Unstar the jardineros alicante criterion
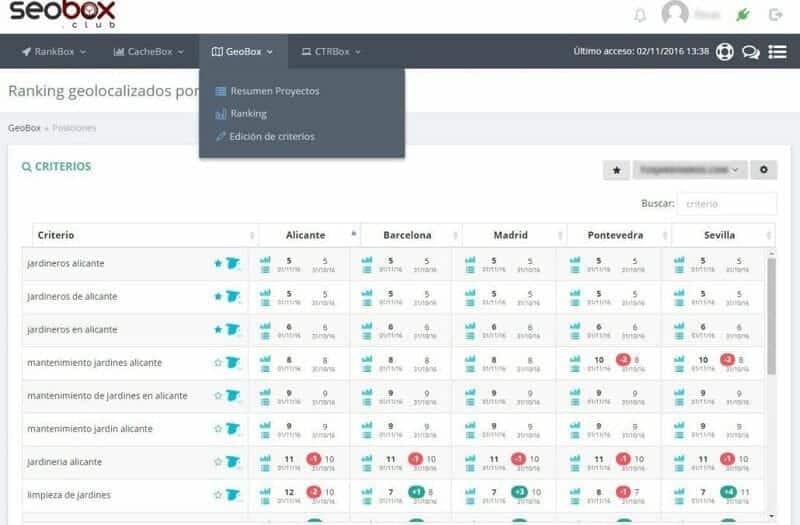The height and width of the screenshot is (525, 800). [x=218, y=263]
